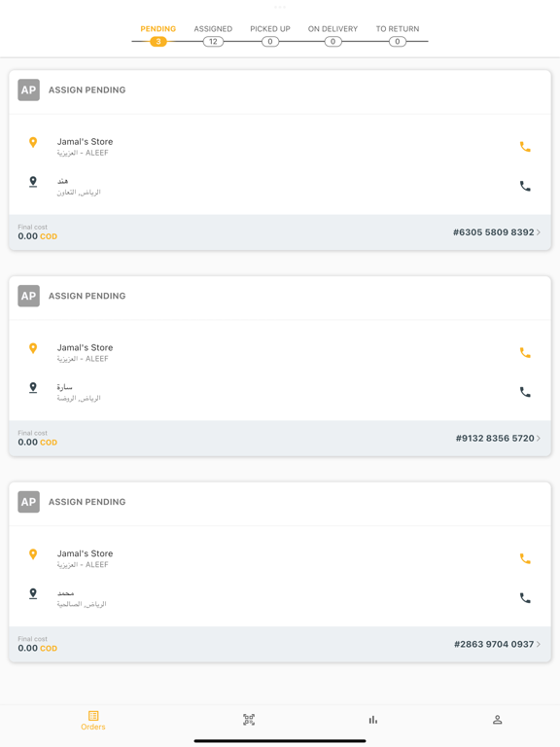Tap the PENDING count badge showing 3
560x747 pixels.
158,42
